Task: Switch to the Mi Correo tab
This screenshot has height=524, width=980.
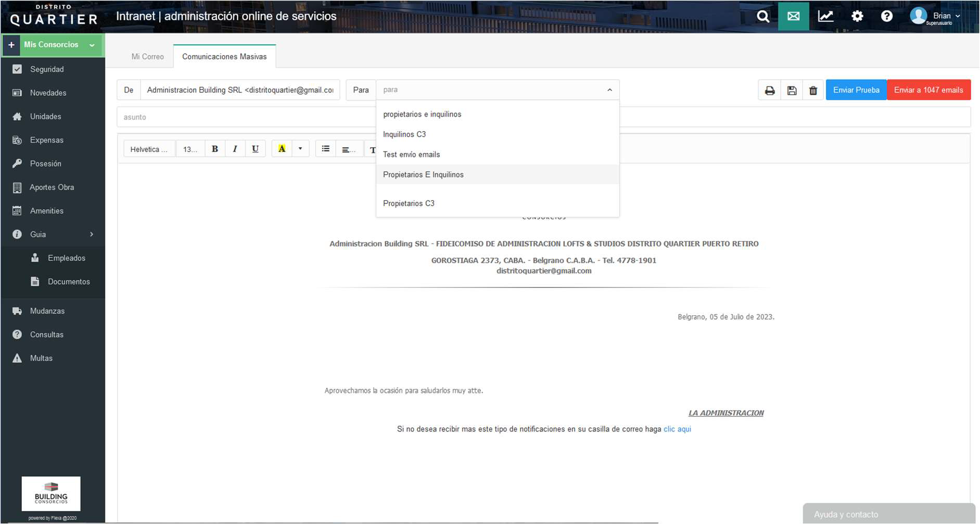Action: click(147, 57)
